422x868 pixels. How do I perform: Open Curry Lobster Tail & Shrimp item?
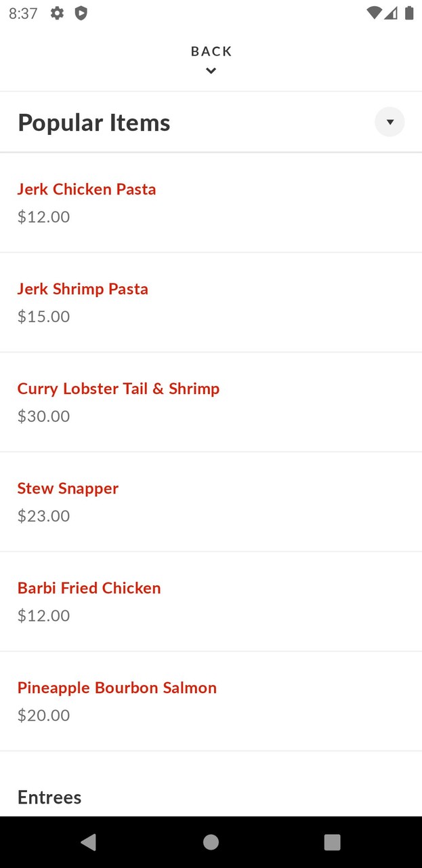pos(119,389)
